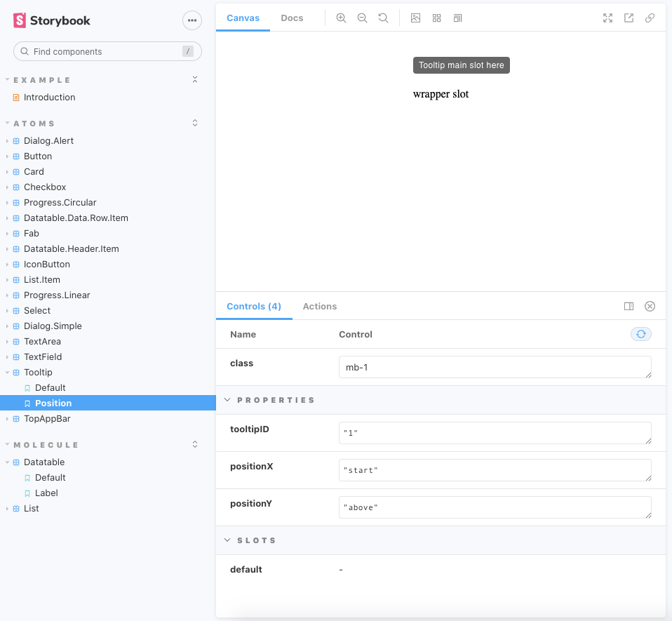Open the Storybook ellipsis menu

coord(192,20)
